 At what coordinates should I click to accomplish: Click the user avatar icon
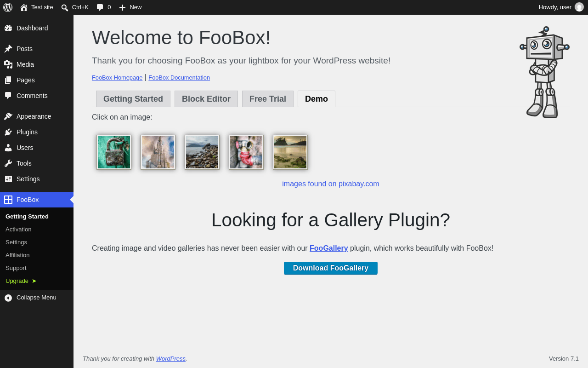(579, 7)
